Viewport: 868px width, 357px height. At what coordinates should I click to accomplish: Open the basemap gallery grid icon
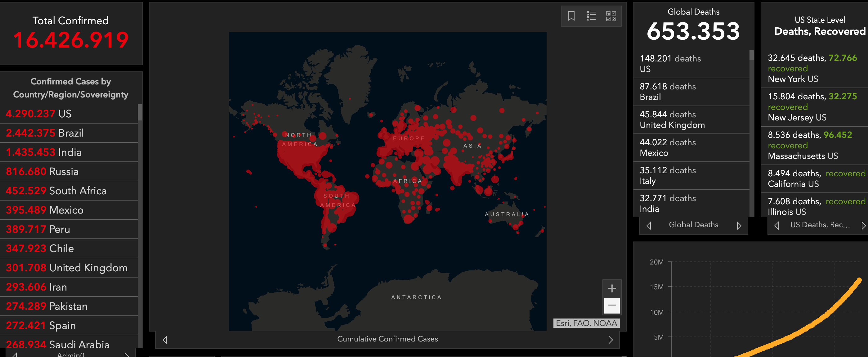click(611, 16)
